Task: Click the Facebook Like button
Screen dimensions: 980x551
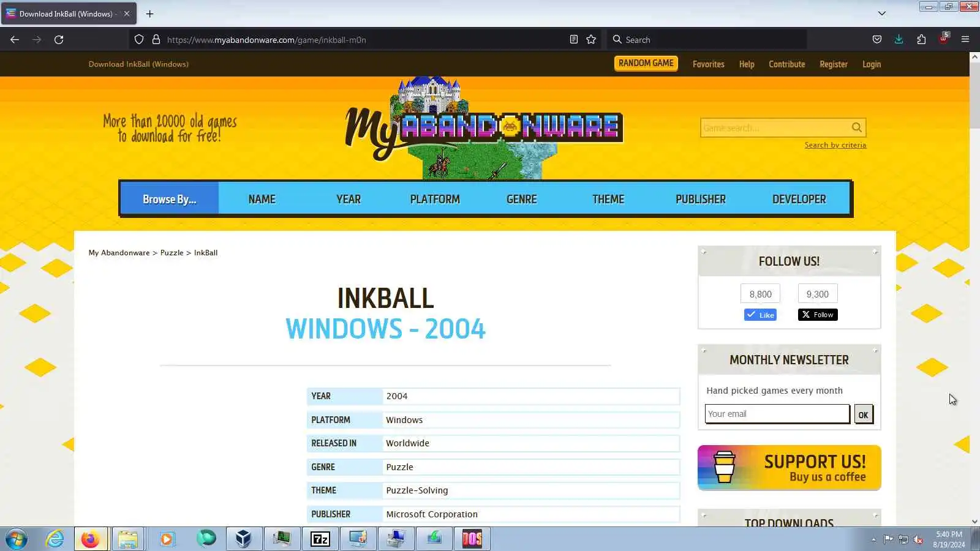Action: (x=760, y=315)
